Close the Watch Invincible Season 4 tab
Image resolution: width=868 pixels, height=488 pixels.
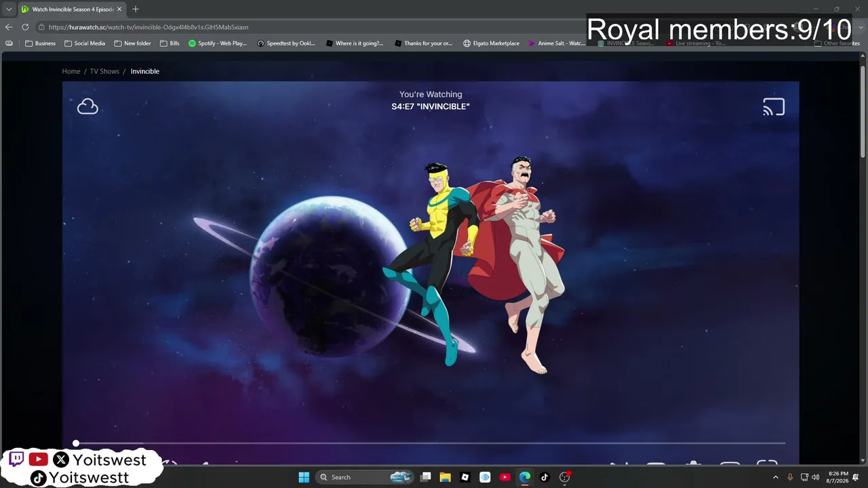click(x=119, y=9)
